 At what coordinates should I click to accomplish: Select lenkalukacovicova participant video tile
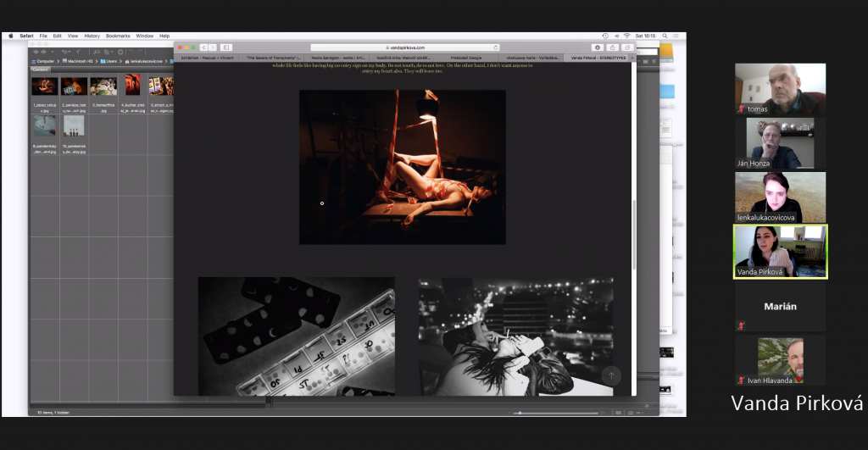781,197
